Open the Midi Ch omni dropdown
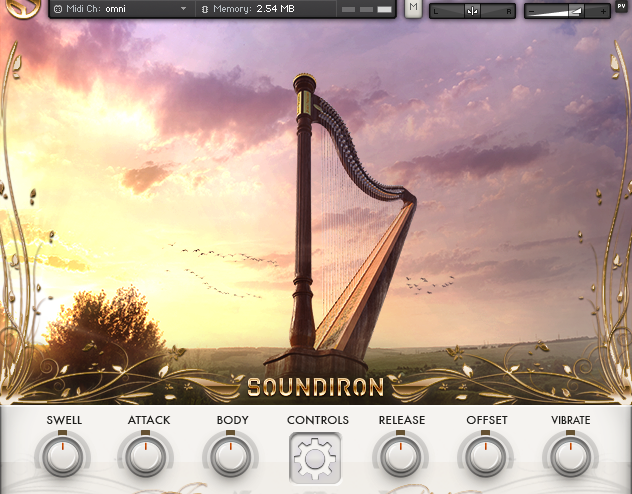 [121, 8]
